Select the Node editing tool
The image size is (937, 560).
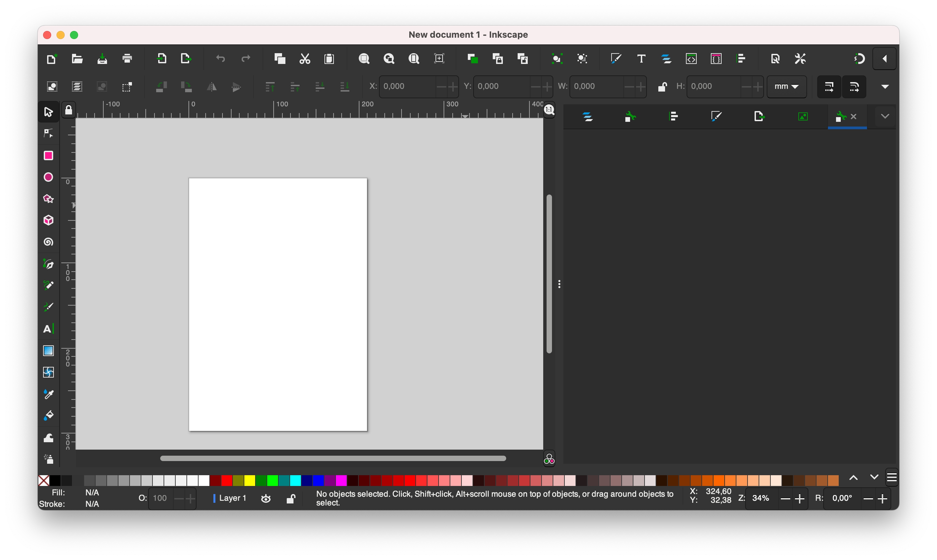click(48, 133)
